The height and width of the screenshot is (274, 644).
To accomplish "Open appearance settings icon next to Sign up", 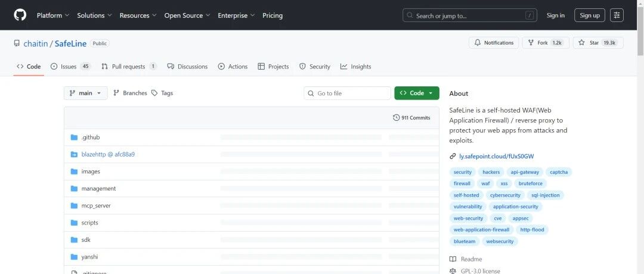I will point(617,15).
